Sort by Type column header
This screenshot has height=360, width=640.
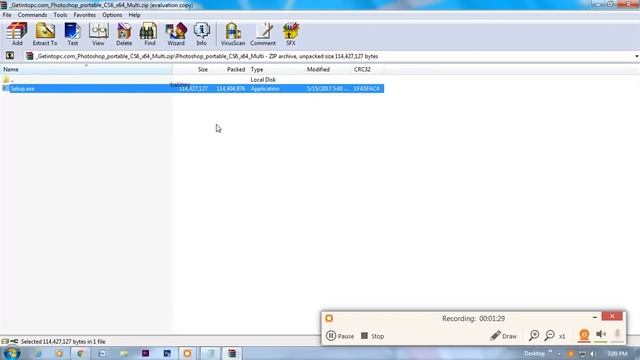click(x=276, y=69)
